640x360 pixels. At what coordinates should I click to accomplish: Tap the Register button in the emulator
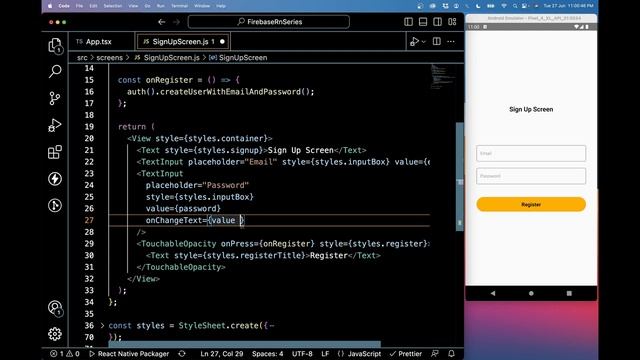531,204
